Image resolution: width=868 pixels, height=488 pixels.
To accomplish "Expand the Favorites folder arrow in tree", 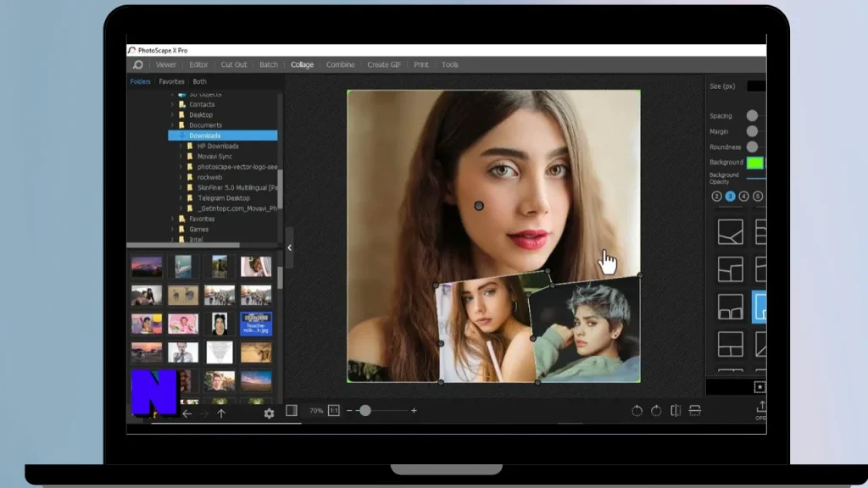I will point(172,219).
